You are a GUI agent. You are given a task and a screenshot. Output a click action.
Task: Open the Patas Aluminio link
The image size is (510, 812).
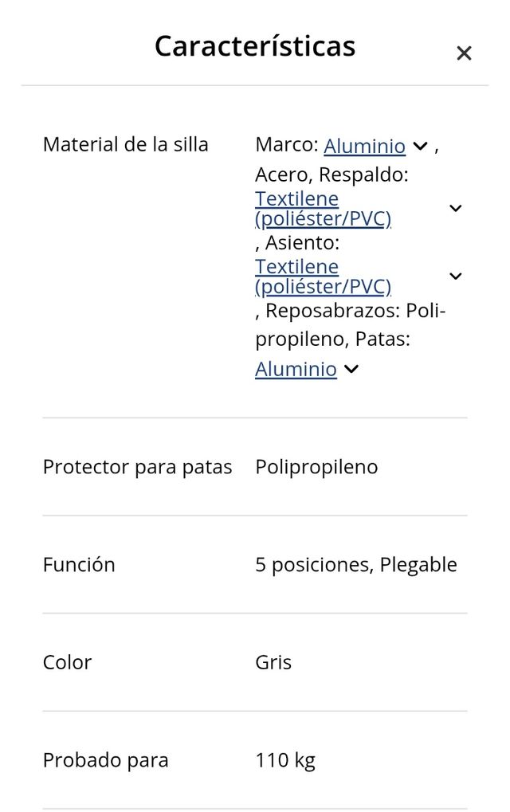coord(296,369)
